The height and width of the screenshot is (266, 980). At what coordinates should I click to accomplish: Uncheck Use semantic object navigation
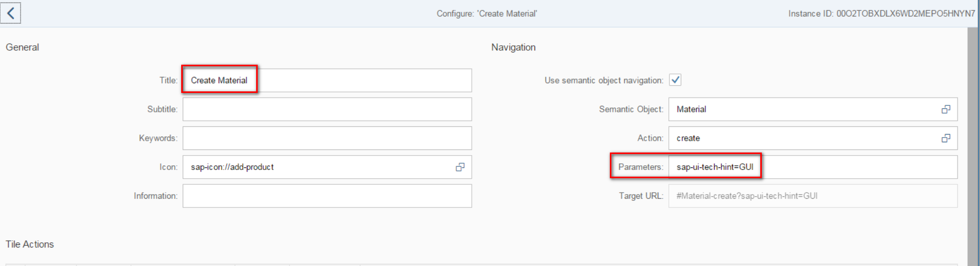point(675,80)
